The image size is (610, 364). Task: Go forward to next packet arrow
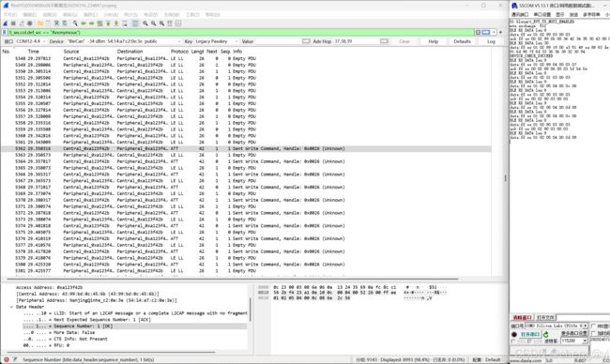tap(91, 23)
